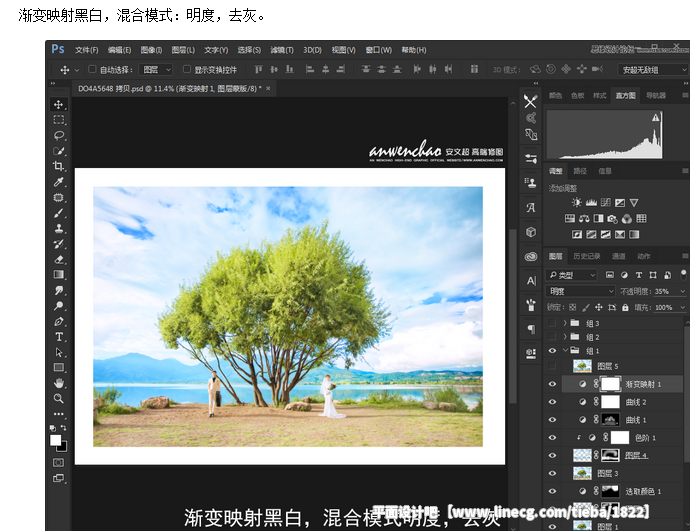Screen dimensions: 690x531
Task: Select the Move tool in the toolbox
Action: tap(58, 104)
